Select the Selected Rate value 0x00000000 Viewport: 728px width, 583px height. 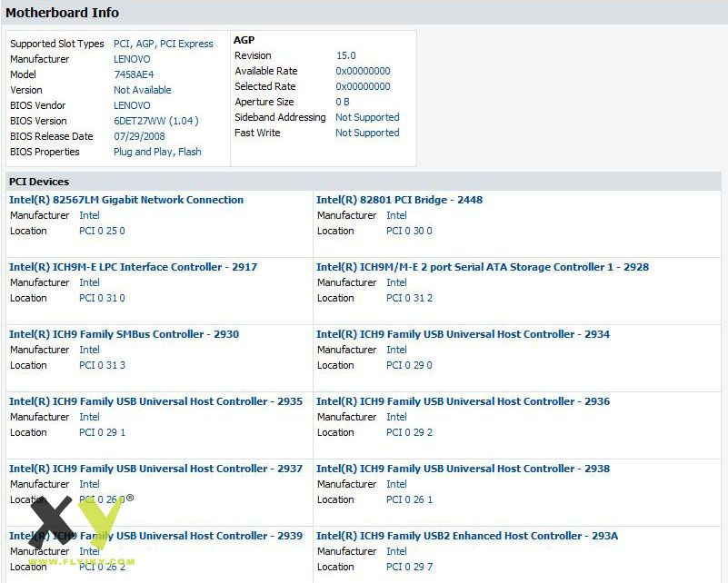[x=363, y=86]
